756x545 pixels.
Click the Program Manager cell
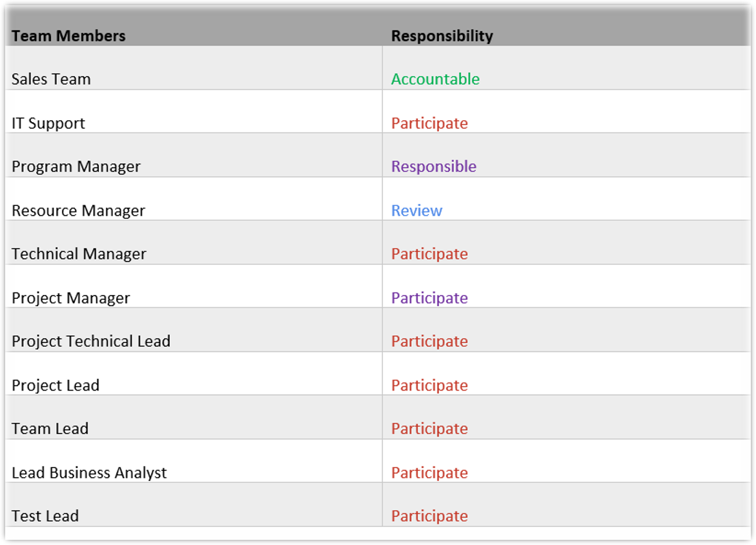76,167
